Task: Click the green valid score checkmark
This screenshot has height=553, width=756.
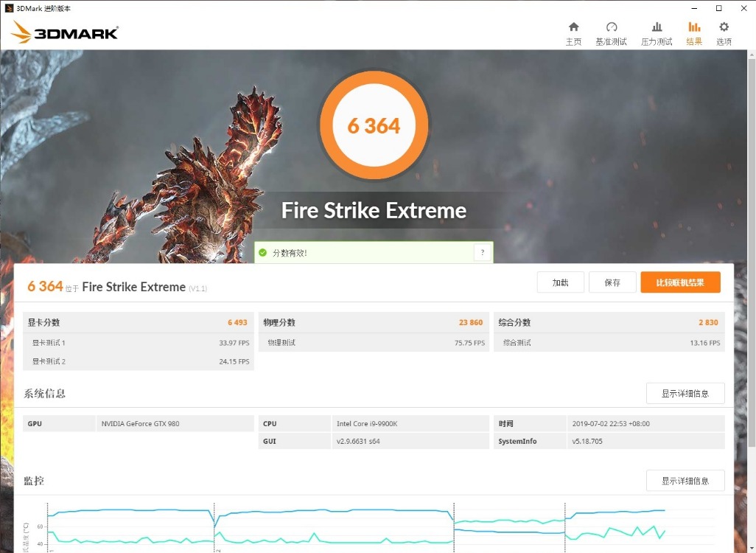Action: click(263, 252)
